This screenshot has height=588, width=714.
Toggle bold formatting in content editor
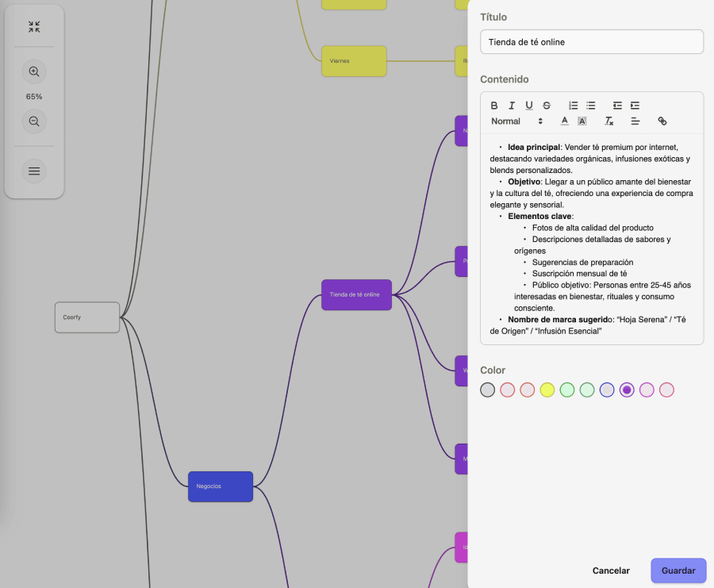(494, 106)
